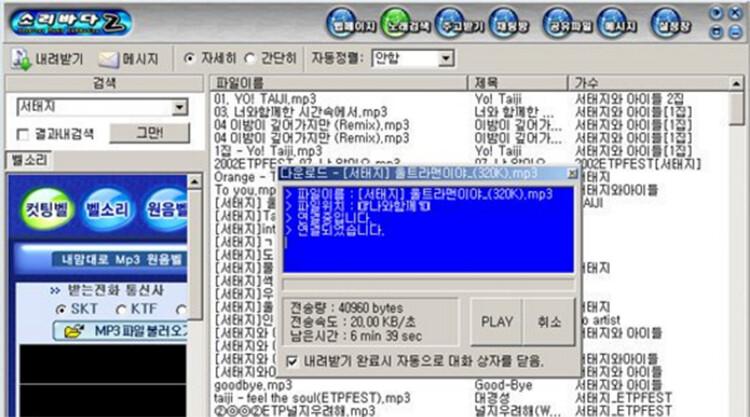Enable the 결과내검색 checkbox
Viewport: 750px width, 417px height.
(22, 134)
